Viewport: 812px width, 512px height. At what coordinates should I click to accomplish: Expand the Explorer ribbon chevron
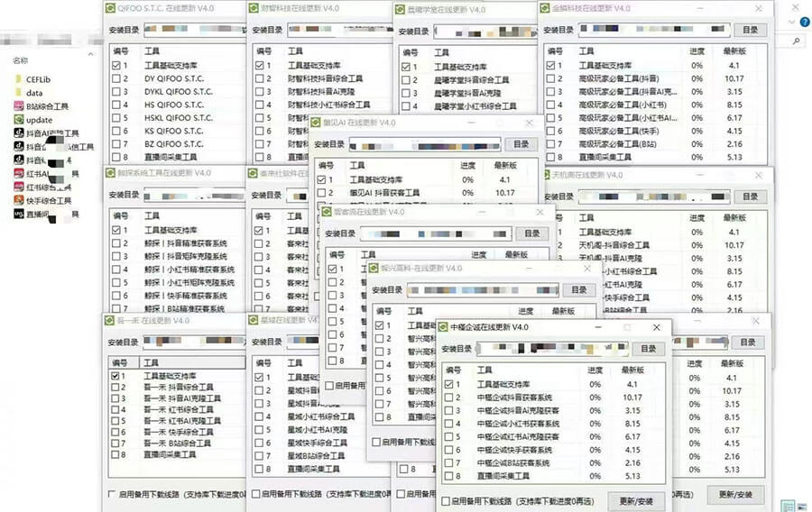click(792, 23)
